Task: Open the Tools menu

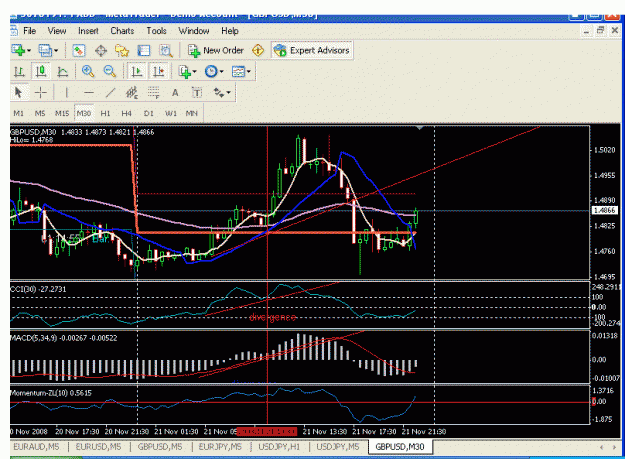Action: click(156, 31)
